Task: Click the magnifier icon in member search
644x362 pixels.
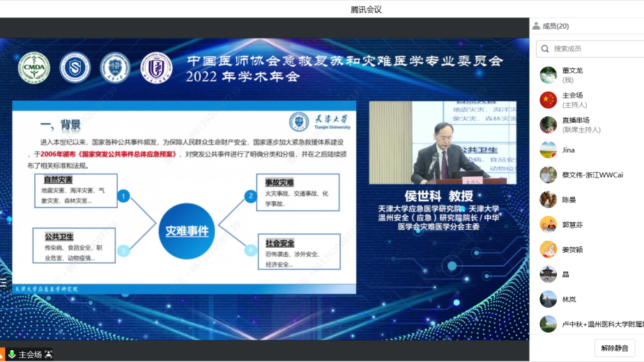Action: (545, 49)
